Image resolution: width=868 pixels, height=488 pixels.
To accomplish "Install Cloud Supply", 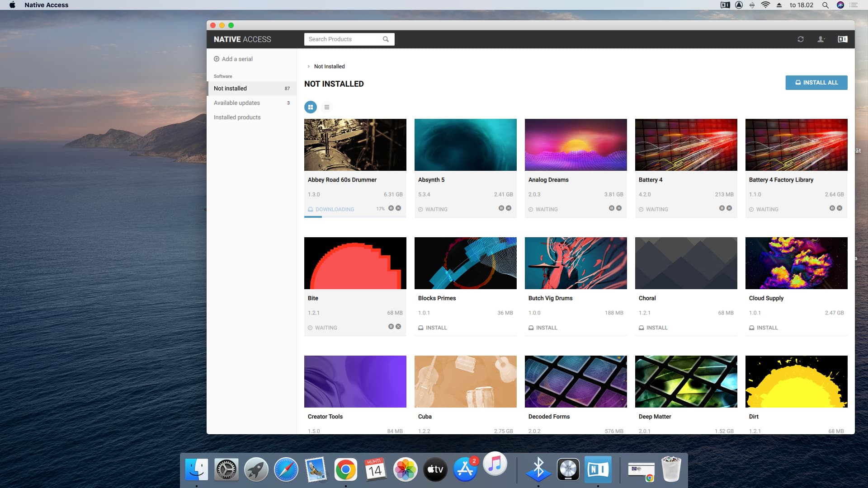I will (764, 328).
